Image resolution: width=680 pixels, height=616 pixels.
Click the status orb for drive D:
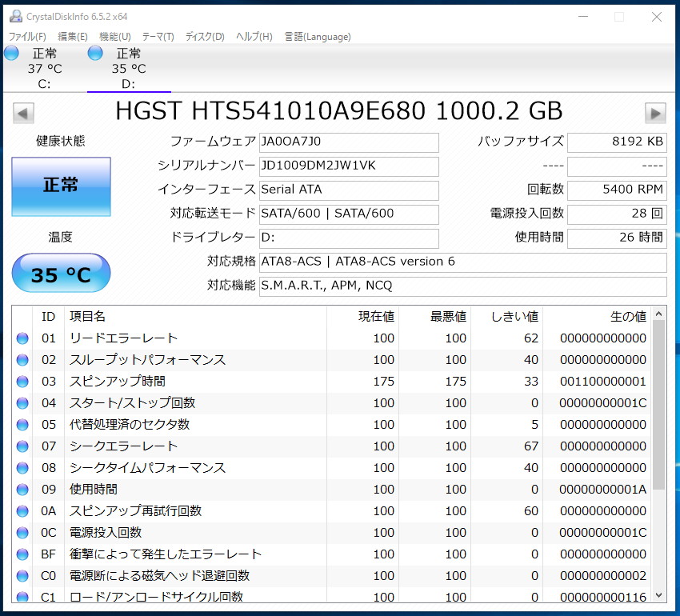point(95,54)
